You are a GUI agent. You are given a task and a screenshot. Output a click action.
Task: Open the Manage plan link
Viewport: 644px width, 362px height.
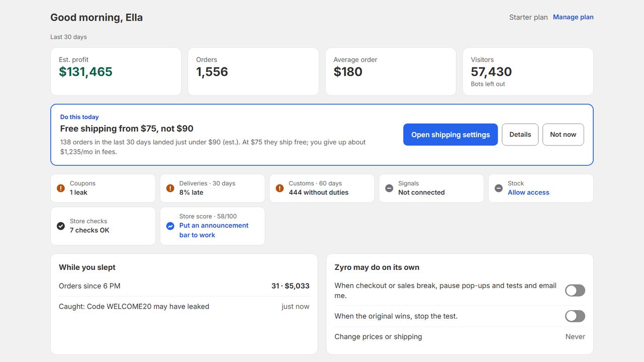[573, 17]
